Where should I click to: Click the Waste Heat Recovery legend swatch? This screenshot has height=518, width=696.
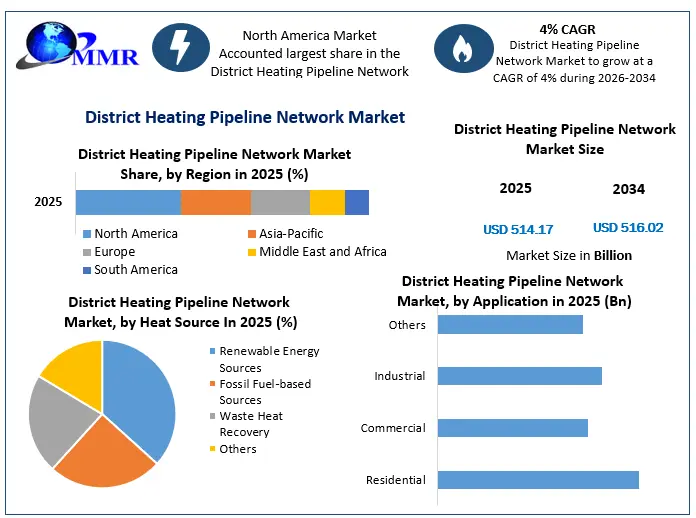[x=213, y=416]
